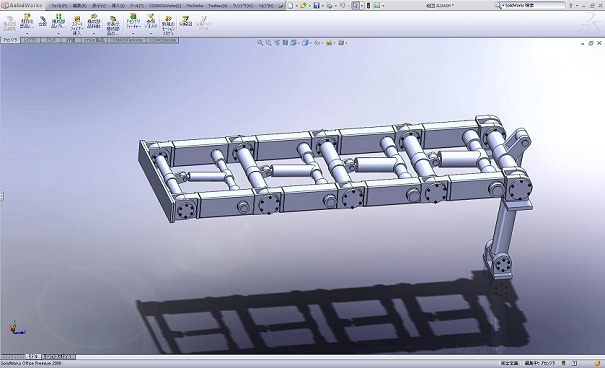Viewport: 605px width, 368px height.
Task: Click the coordinate triad in viewport corner
Action: 17,328
